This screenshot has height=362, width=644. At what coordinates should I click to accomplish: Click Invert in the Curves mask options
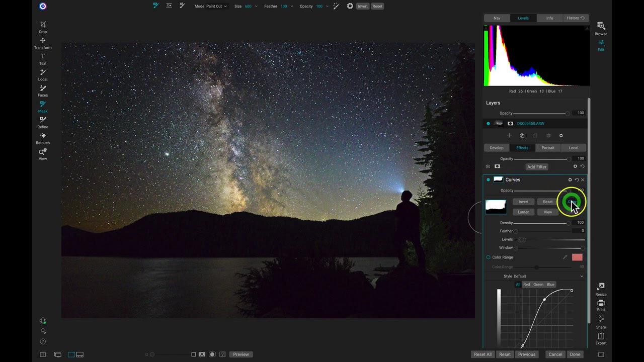click(x=523, y=202)
